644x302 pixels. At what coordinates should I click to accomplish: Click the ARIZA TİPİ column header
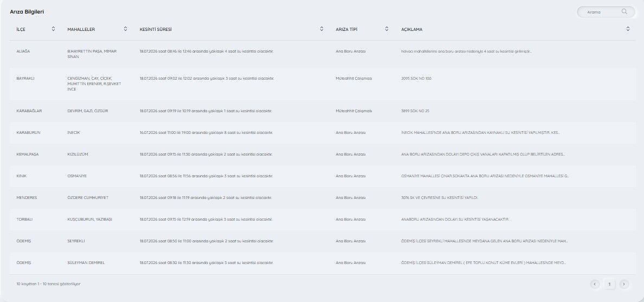point(346,30)
